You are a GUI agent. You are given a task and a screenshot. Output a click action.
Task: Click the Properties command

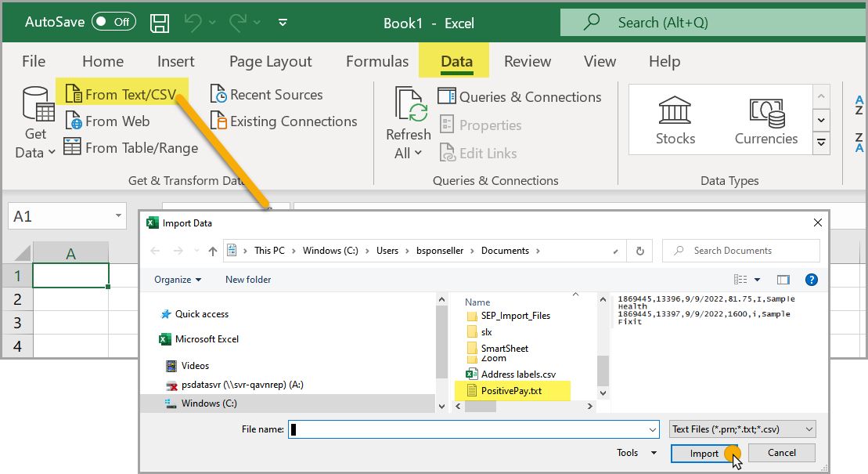(481, 125)
